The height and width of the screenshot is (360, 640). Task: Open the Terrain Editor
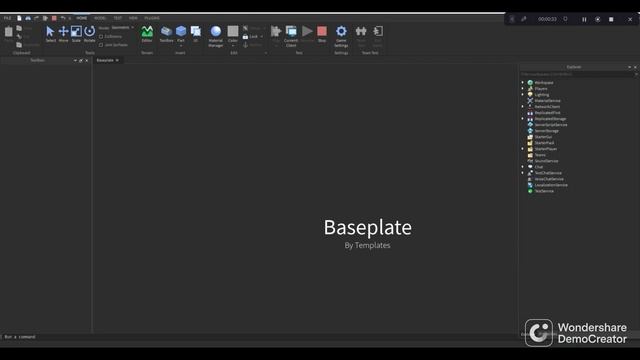(147, 34)
